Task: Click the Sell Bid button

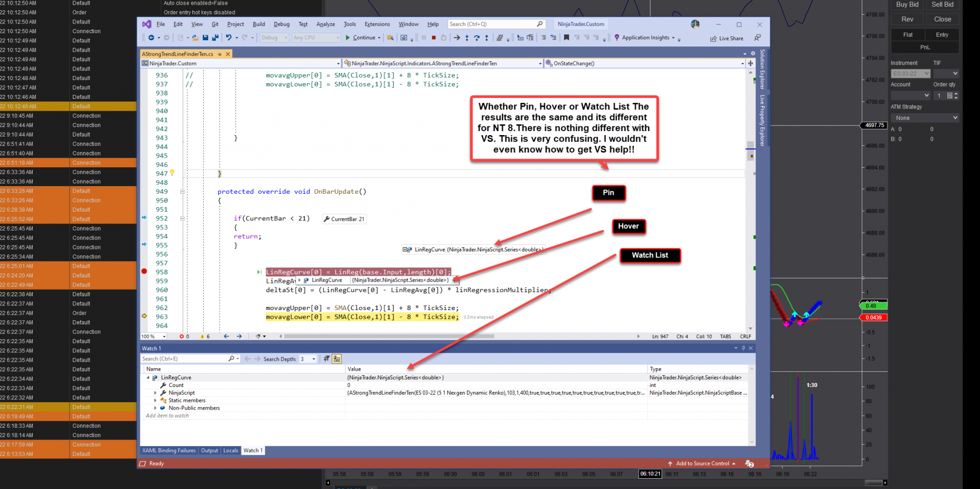Action: tap(942, 5)
